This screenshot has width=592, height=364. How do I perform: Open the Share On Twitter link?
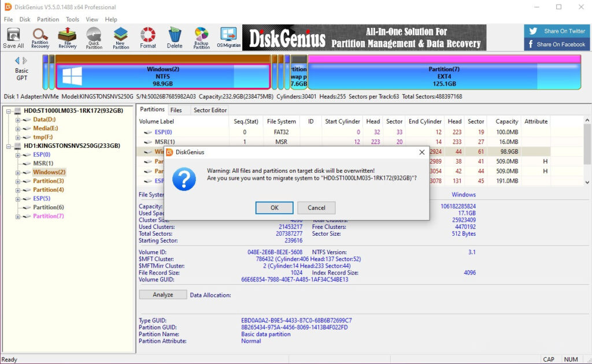point(556,31)
